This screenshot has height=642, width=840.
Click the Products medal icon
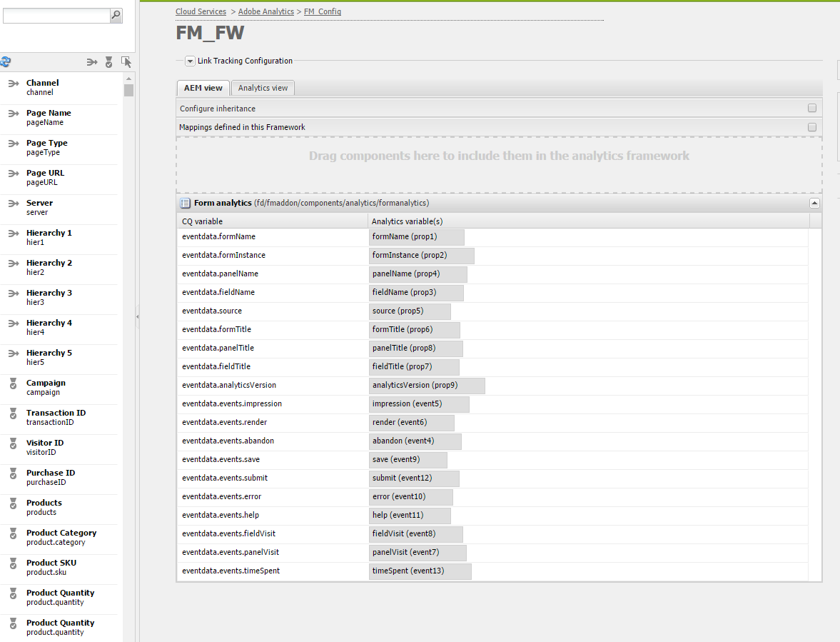(x=14, y=503)
